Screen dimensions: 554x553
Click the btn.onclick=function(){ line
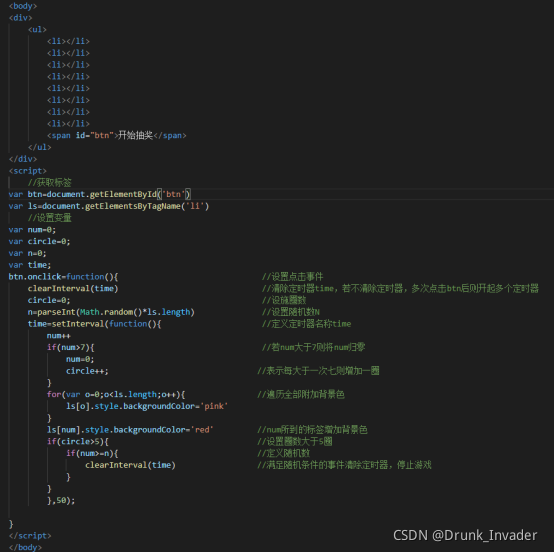64,277
